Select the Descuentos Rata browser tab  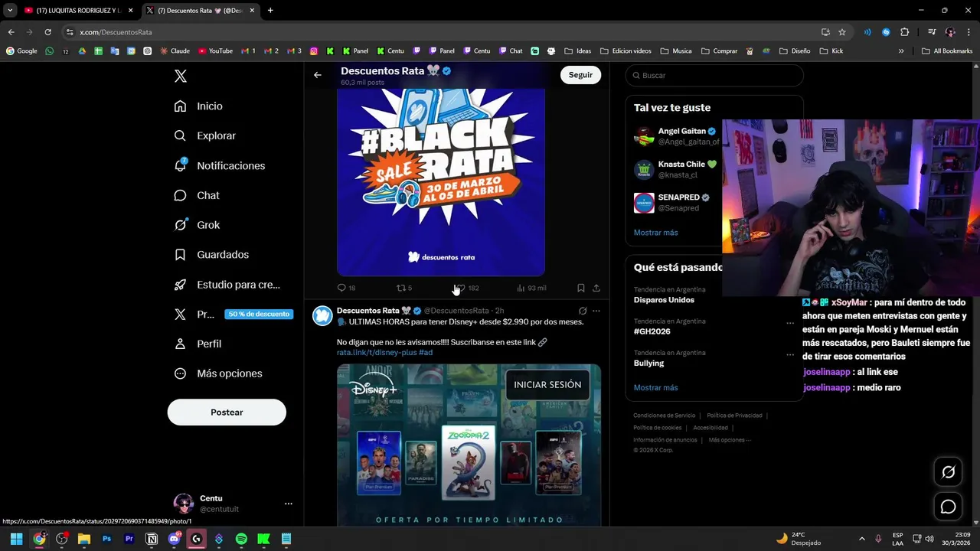pyautogui.click(x=200, y=10)
